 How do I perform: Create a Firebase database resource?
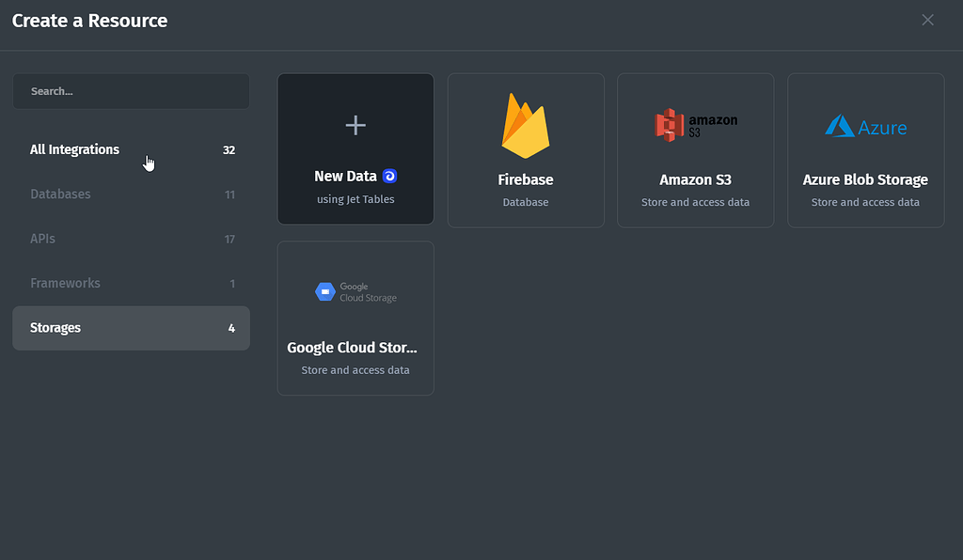click(x=526, y=148)
